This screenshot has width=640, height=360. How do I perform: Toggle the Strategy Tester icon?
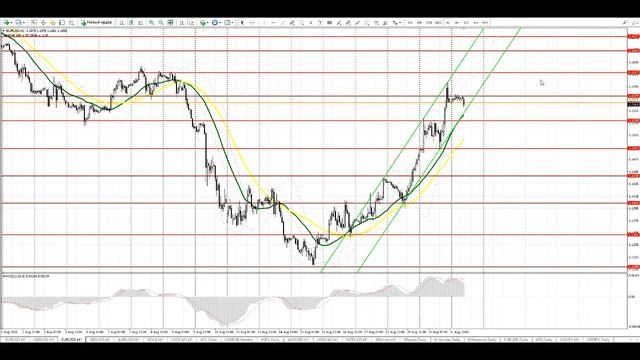(x=71, y=22)
